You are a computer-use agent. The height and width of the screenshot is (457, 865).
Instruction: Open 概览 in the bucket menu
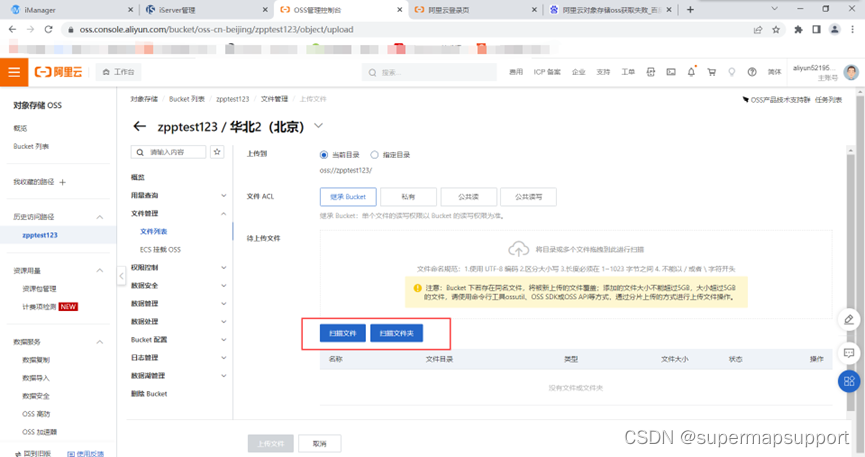click(x=138, y=178)
